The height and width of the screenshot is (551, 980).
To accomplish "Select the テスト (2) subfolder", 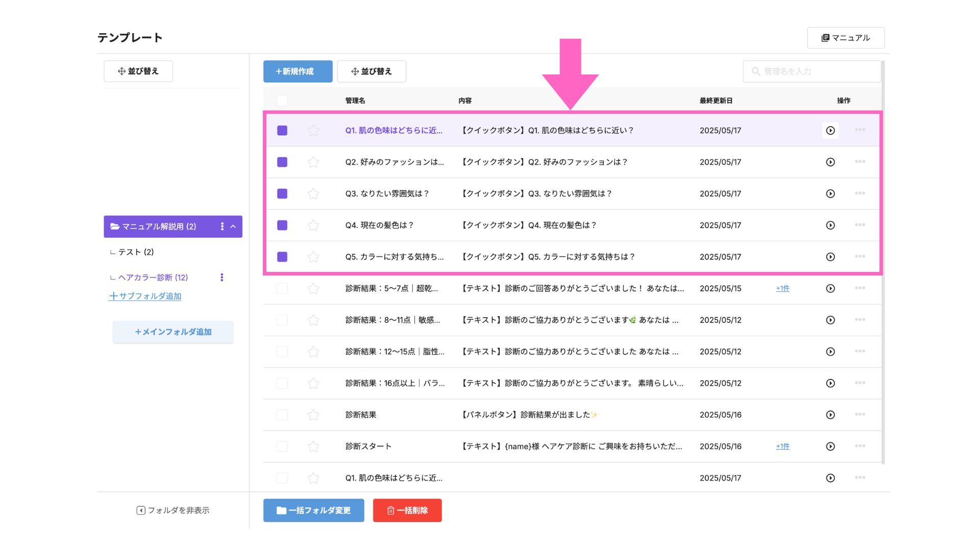I will click(136, 252).
